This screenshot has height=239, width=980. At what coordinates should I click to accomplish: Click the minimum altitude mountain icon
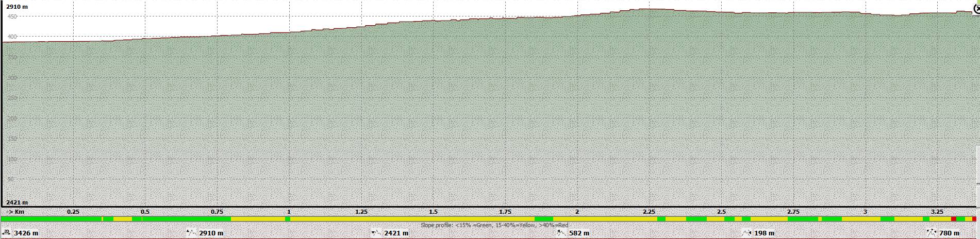click(376, 233)
